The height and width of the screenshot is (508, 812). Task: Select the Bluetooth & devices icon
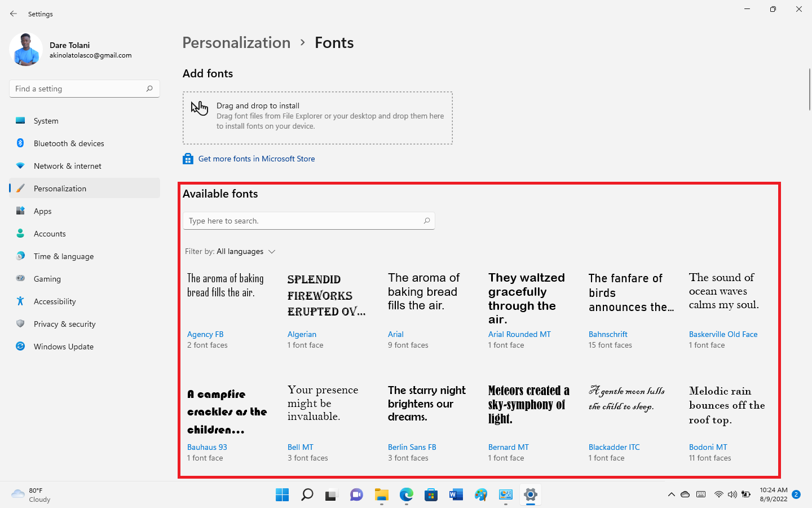coord(20,143)
